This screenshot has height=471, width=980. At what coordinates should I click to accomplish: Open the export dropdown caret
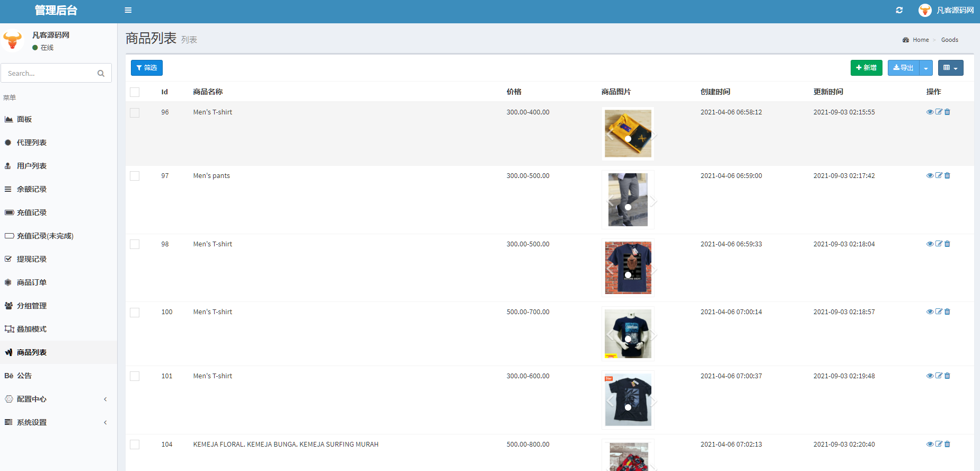coord(926,68)
